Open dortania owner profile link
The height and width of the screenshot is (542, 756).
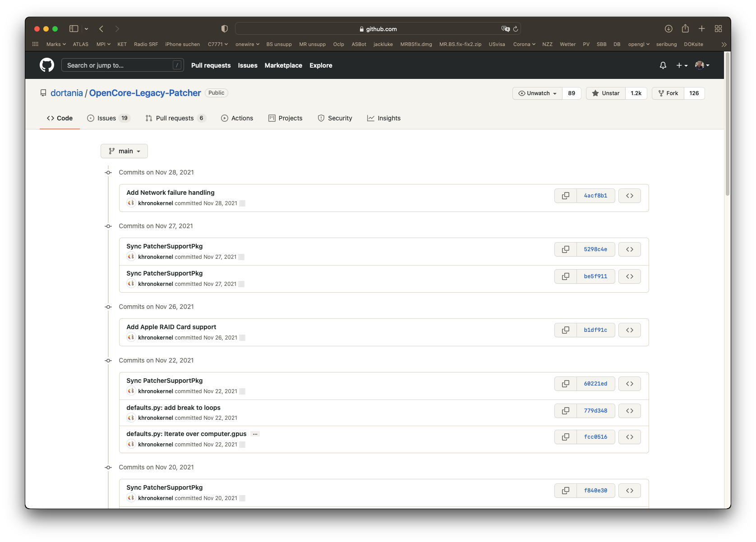pos(67,93)
